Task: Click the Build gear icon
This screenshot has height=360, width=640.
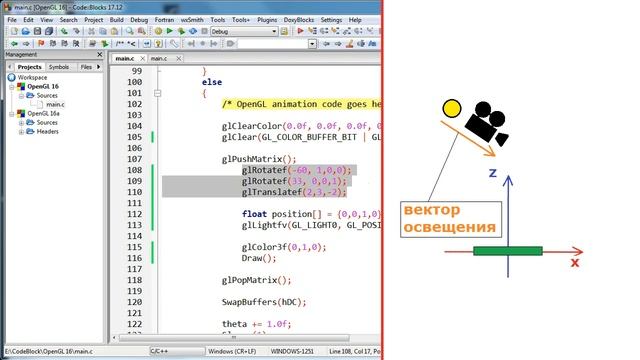Action: (158, 31)
